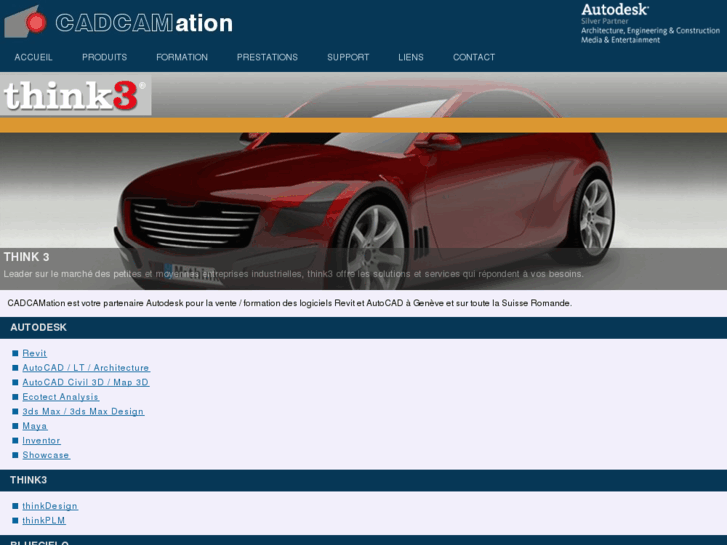Open the ACCUEIL menu item
Viewport: 727px width, 545px height.
[33, 57]
